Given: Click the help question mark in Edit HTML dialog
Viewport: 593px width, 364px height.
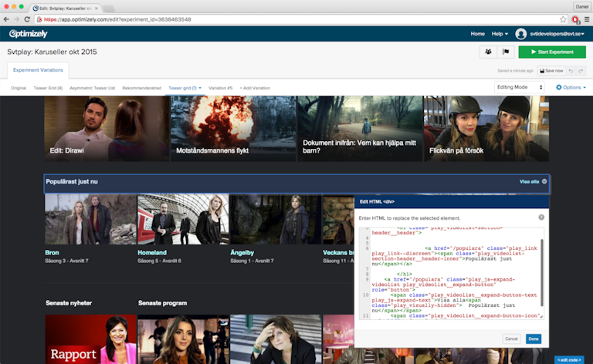Looking at the screenshot, I should pyautogui.click(x=540, y=218).
